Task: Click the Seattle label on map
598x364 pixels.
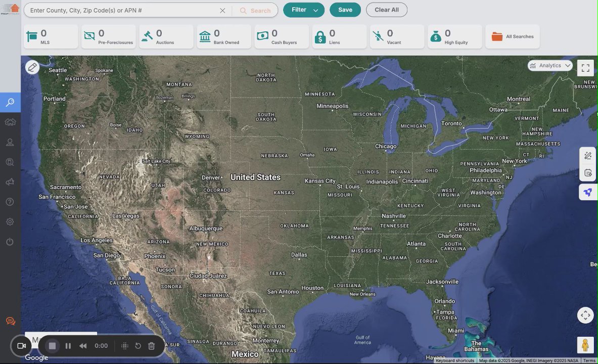Action: pos(58,70)
